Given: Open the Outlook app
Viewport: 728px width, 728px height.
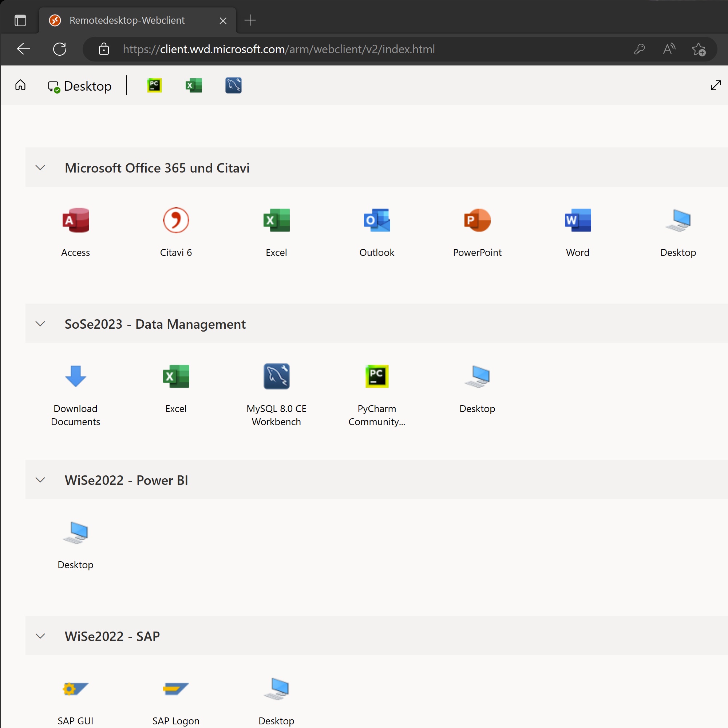Looking at the screenshot, I should 377,232.
